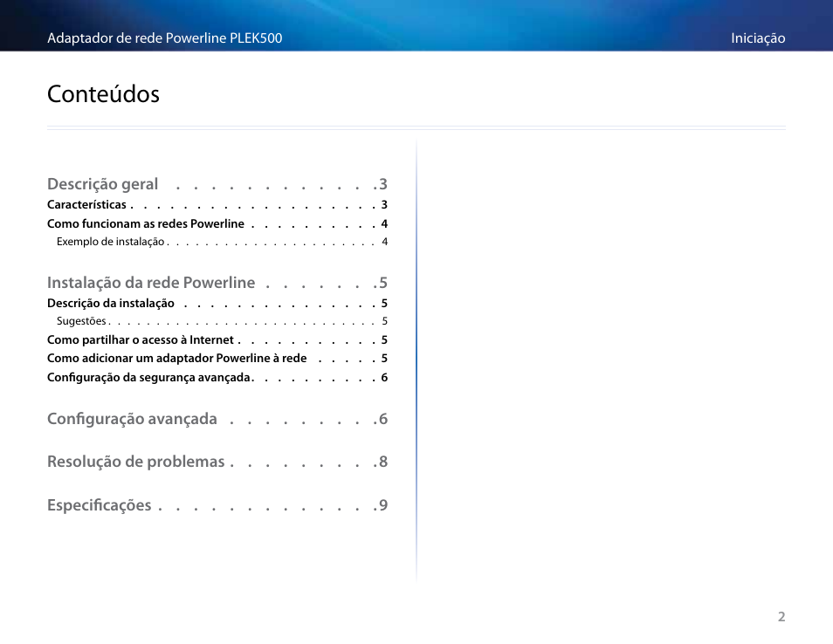Open 'Como partilhar o acesso à Internet'
833x644 pixels.
tap(217, 339)
